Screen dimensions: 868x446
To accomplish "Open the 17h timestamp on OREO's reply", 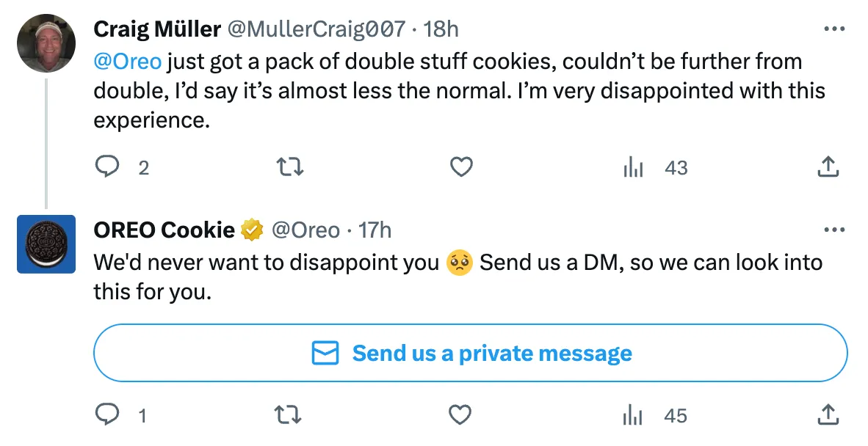I will coord(375,230).
